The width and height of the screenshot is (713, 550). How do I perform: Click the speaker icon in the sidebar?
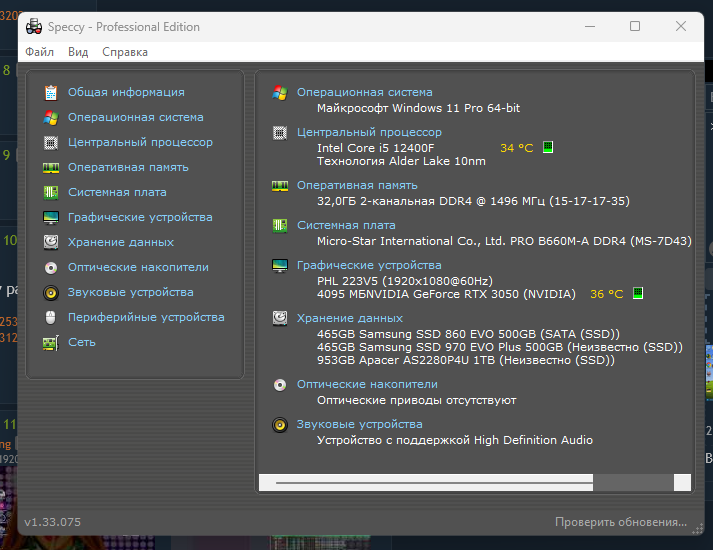click(x=50, y=293)
